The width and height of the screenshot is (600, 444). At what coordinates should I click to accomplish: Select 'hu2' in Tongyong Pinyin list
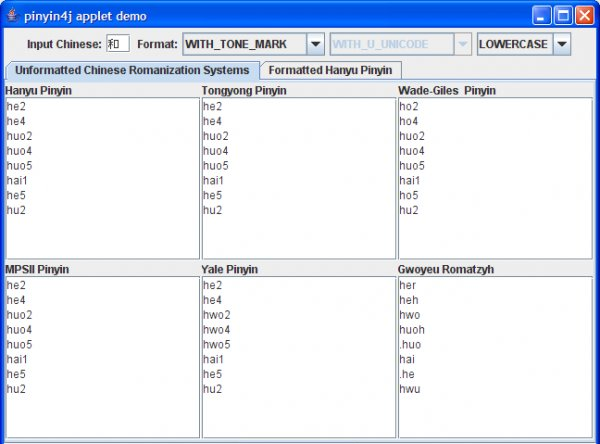click(x=212, y=210)
